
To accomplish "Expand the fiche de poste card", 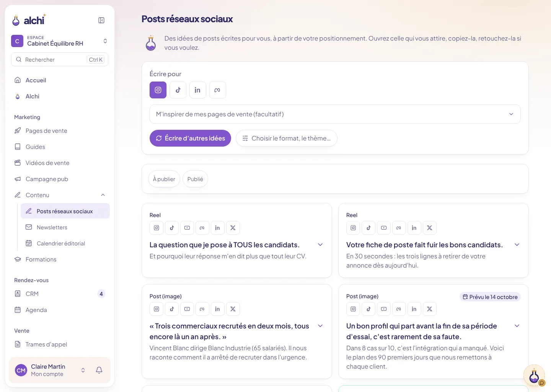I will pos(517,245).
